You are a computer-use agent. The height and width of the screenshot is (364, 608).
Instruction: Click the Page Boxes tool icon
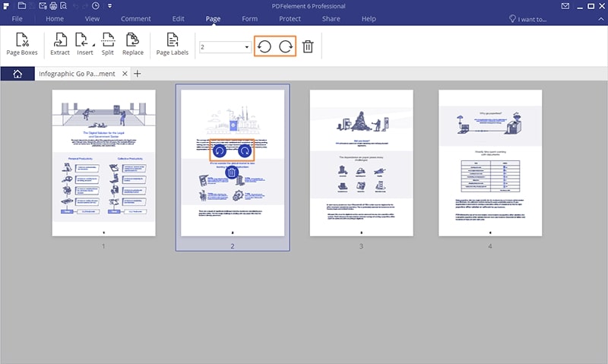23,41
